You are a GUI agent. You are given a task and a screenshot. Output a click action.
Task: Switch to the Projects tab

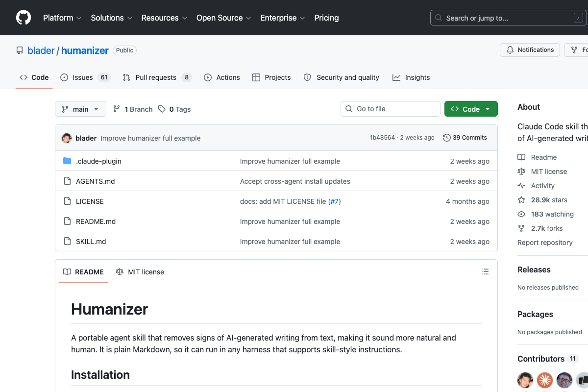271,77
